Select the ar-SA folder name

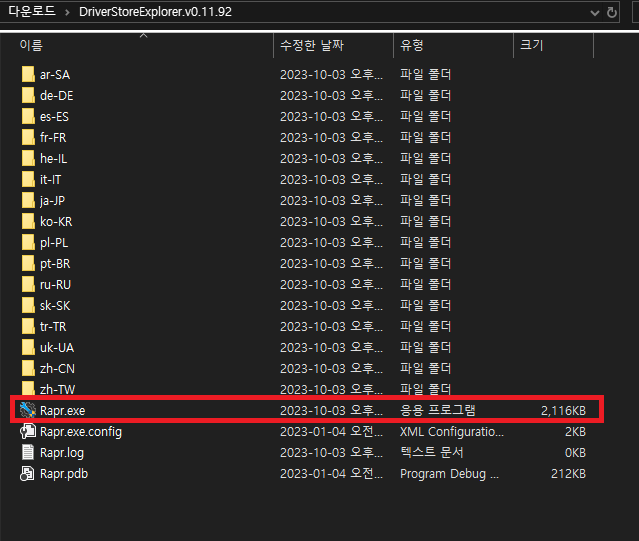click(x=55, y=75)
